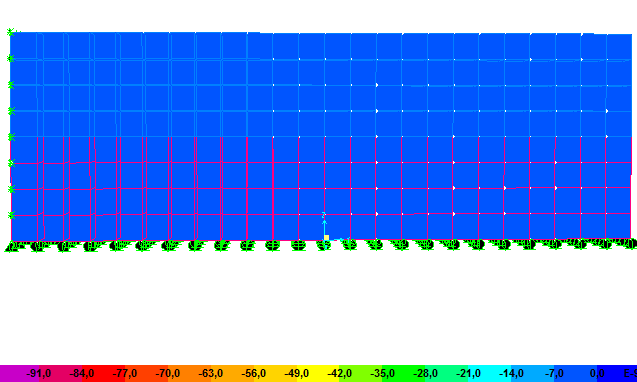The image size is (637, 382).
Task: Click the yellow global axis origin marker
Action: [x=326, y=237]
